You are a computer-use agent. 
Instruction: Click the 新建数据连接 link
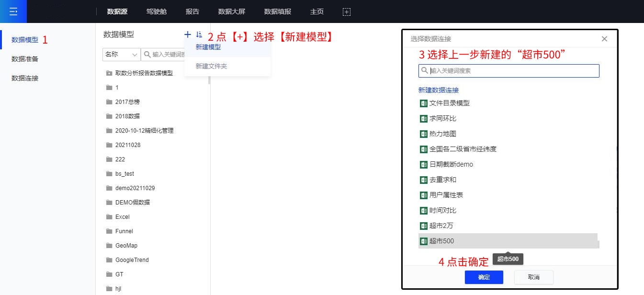[x=438, y=90]
